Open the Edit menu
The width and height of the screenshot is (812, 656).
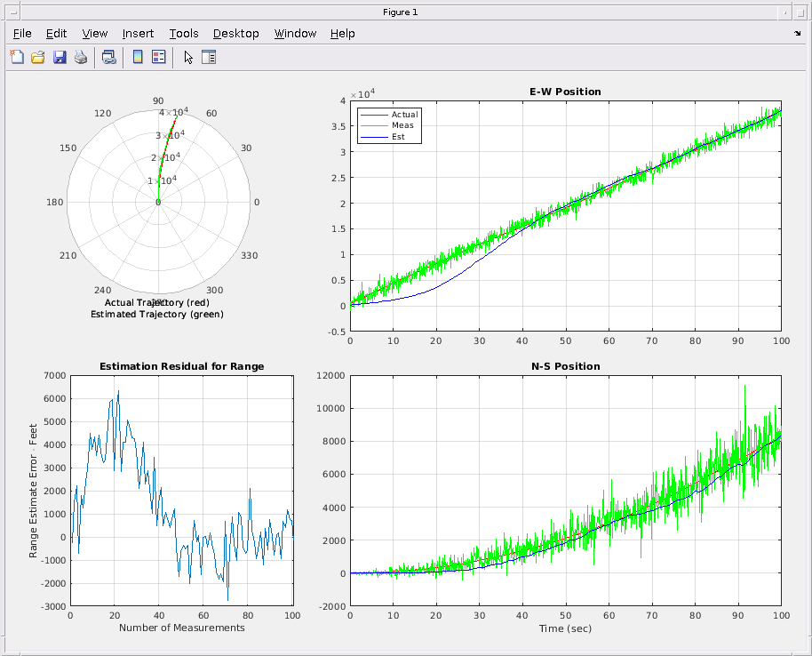coord(56,34)
